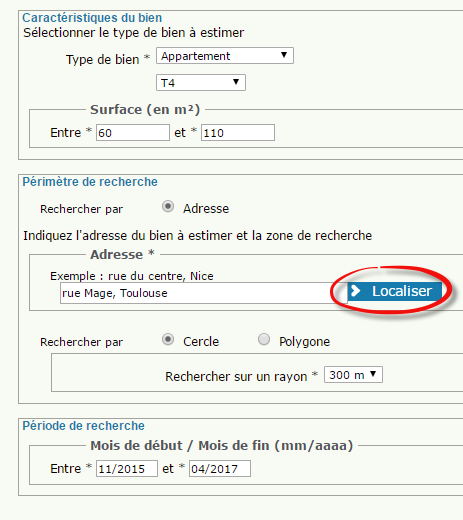This screenshot has height=520, width=463.
Task: Click the maximum surface field showing 110
Action: 238,133
